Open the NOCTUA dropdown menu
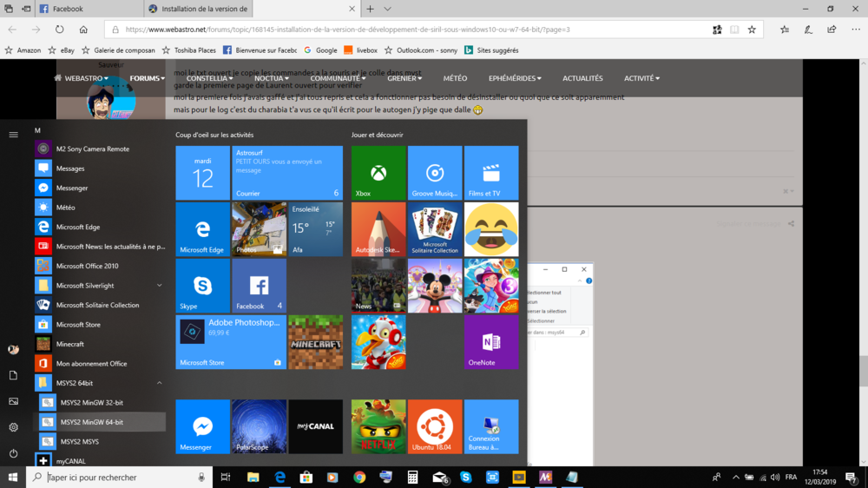This screenshot has width=868, height=488. (271, 79)
